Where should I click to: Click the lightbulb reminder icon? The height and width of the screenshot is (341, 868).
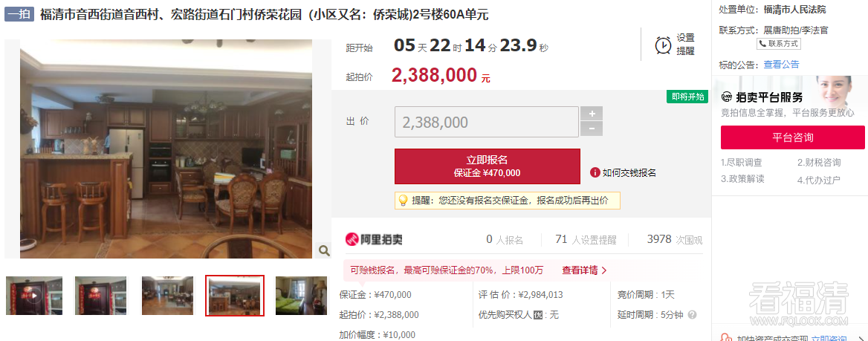403,201
